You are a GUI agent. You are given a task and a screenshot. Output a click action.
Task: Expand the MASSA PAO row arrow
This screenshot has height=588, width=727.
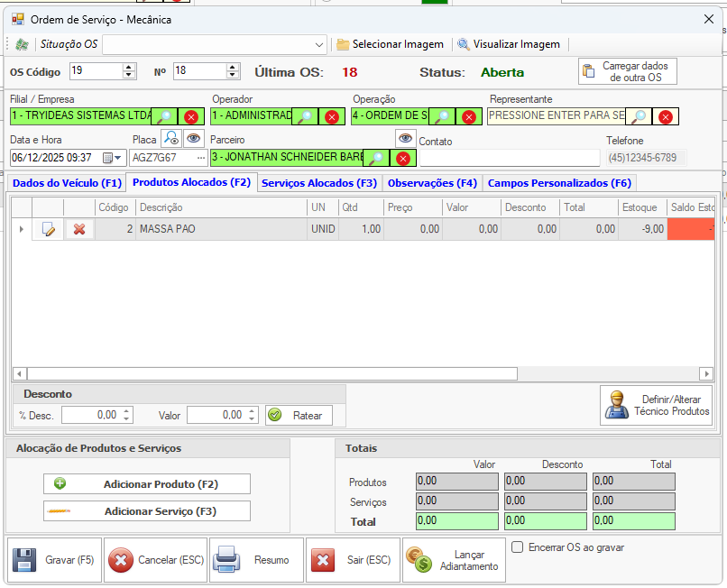22,229
